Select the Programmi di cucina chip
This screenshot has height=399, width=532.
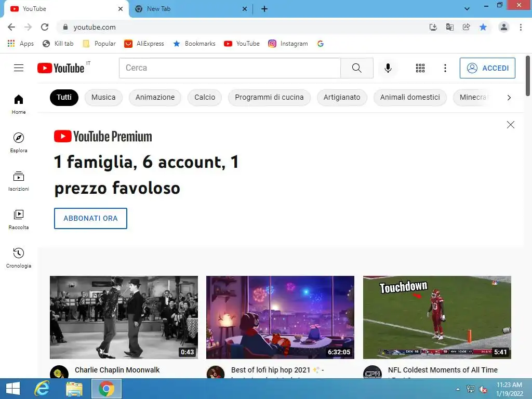(269, 98)
